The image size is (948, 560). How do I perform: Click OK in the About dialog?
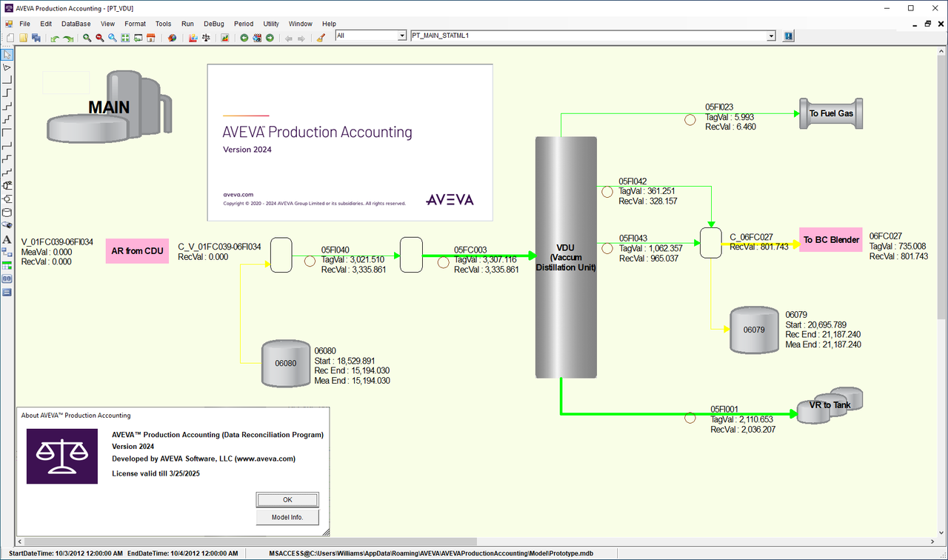(x=287, y=499)
